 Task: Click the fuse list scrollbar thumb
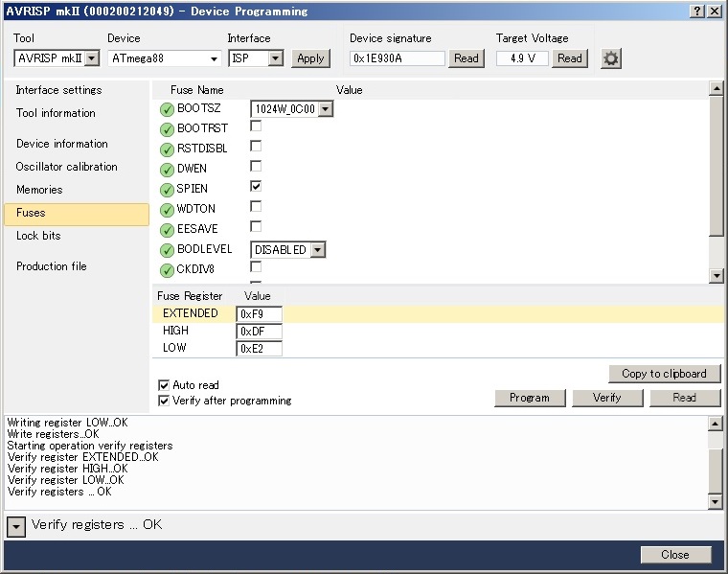click(717, 166)
